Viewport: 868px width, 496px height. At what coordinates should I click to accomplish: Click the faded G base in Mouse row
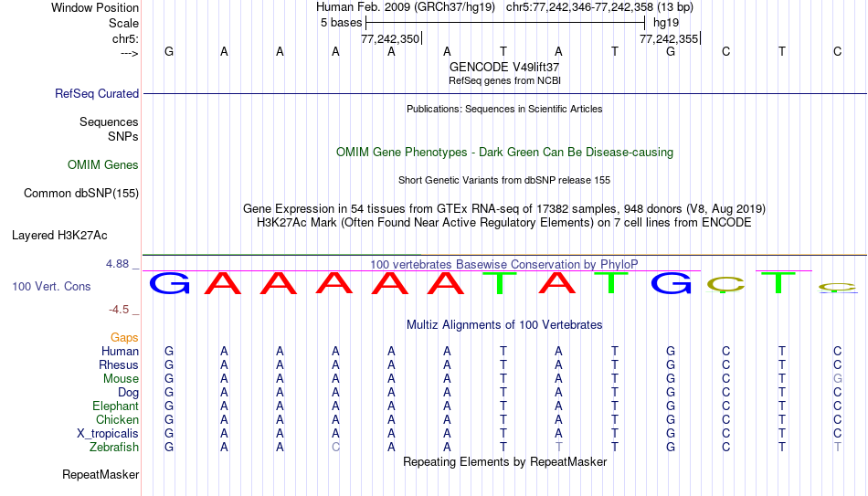(838, 379)
